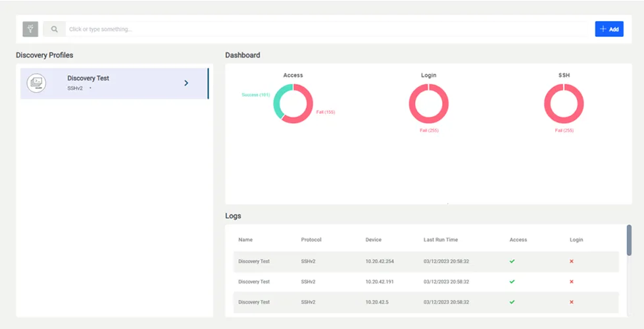The width and height of the screenshot is (644, 329).
Task: Click the blue Add button
Action: 609,29
